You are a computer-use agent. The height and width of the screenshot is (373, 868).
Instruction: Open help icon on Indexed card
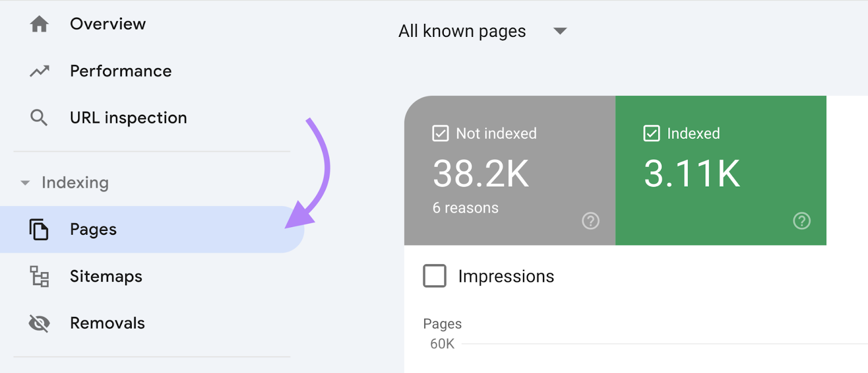click(x=801, y=221)
